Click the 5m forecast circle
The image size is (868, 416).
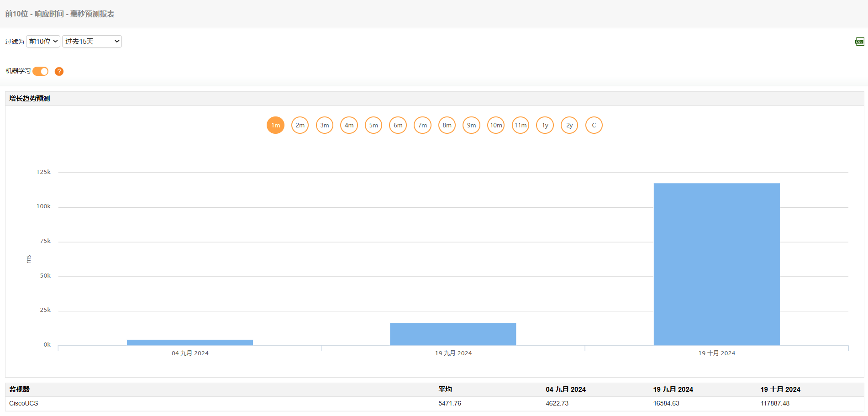pyautogui.click(x=374, y=125)
